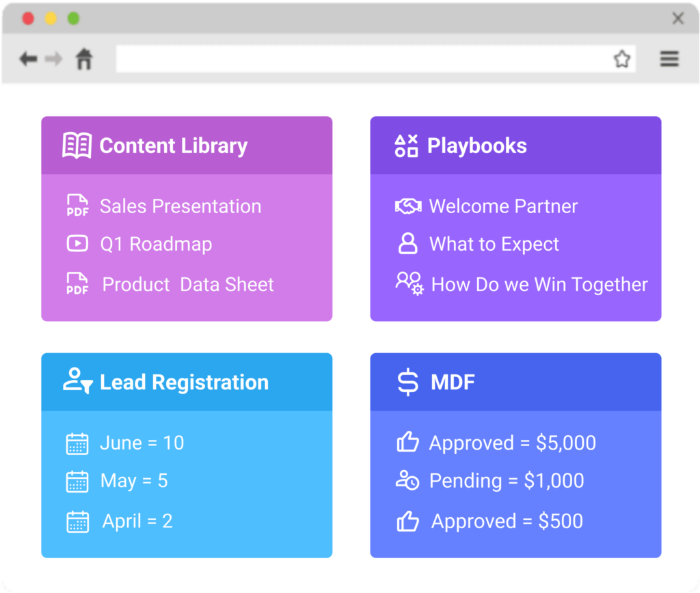Click the Playbooks shapes icon
This screenshot has width=700, height=593.
click(407, 146)
